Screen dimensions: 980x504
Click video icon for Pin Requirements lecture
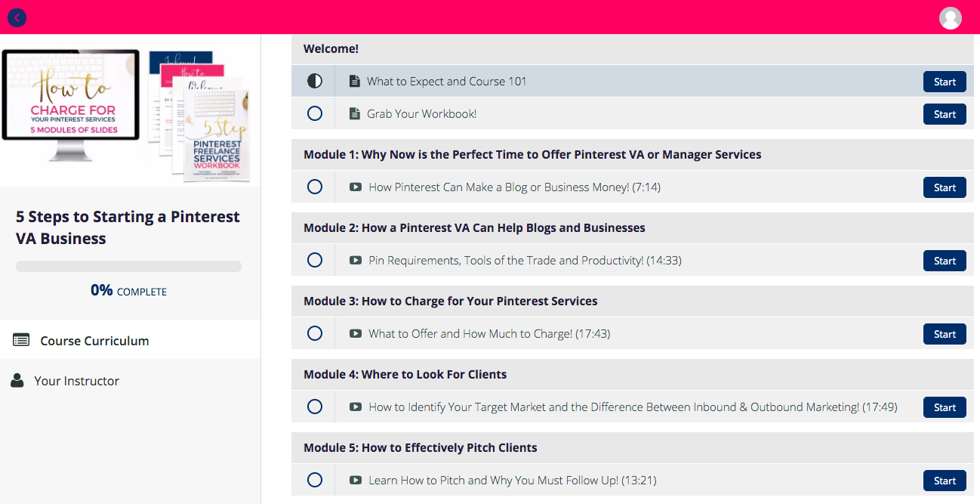click(356, 260)
